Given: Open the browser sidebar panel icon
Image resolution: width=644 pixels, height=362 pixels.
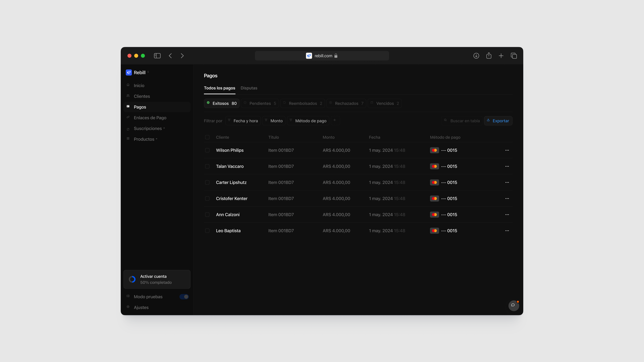Looking at the screenshot, I should click(x=157, y=56).
